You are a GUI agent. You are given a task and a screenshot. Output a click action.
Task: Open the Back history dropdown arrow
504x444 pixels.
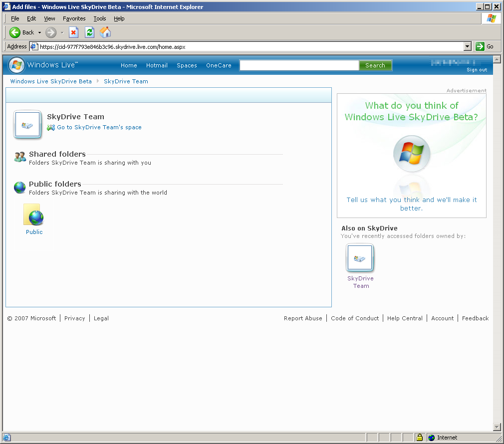coord(39,32)
